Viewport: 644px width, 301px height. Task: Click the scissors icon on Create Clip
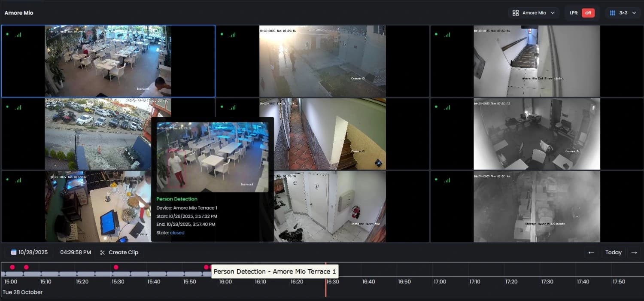(x=102, y=252)
